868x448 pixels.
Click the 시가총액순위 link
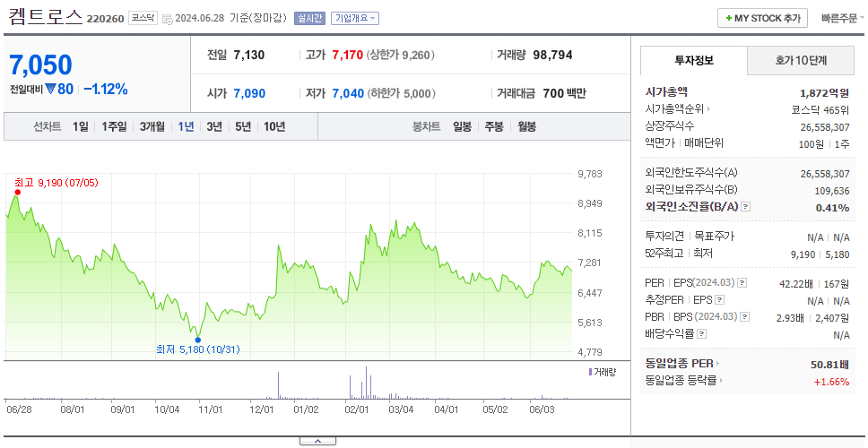(674, 109)
